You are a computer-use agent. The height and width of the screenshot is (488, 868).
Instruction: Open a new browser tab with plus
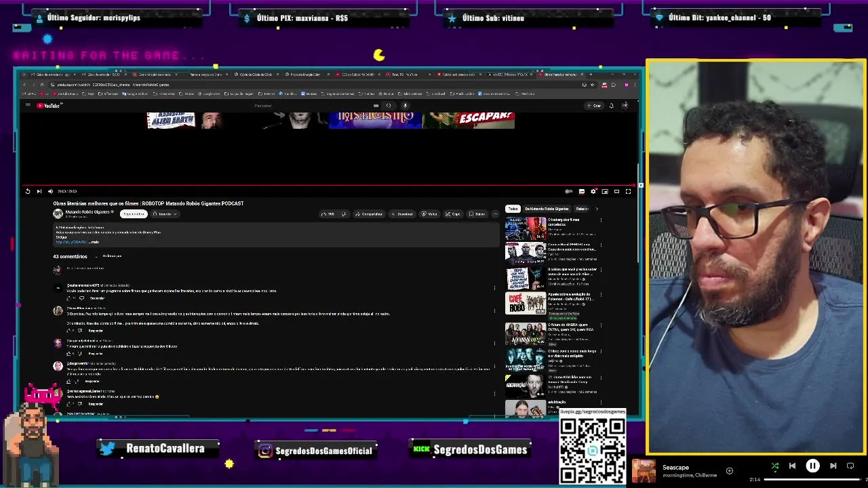pos(591,74)
